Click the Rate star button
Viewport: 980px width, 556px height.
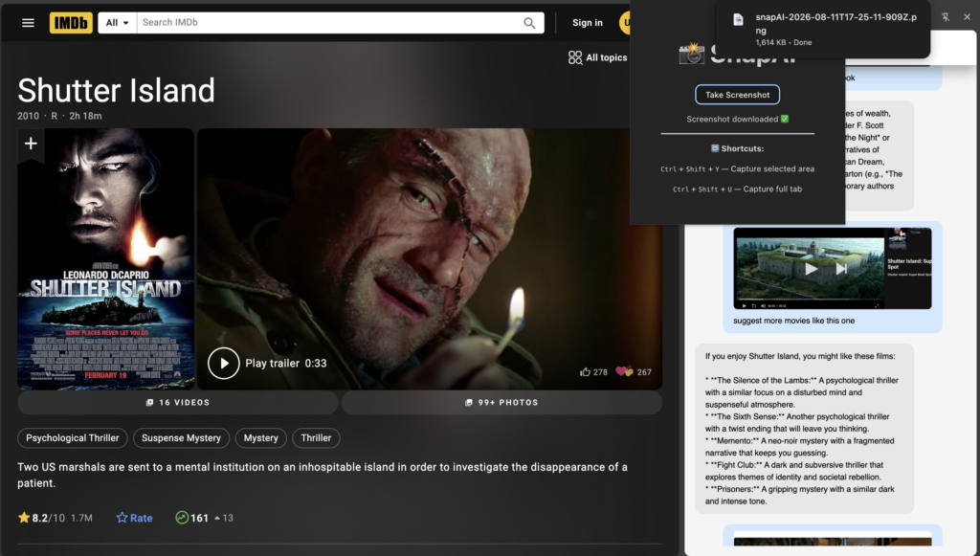tap(134, 518)
